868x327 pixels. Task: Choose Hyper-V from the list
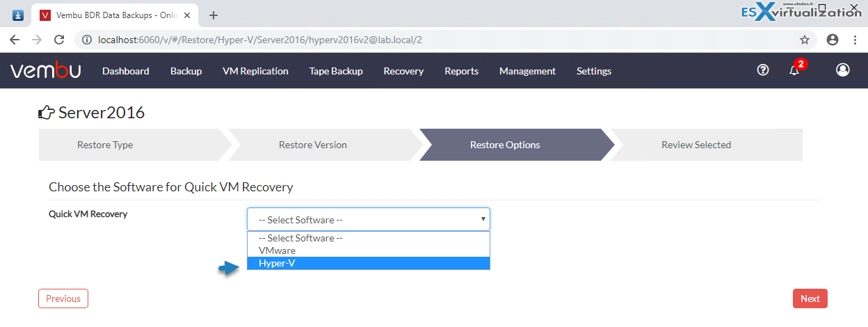(x=369, y=263)
